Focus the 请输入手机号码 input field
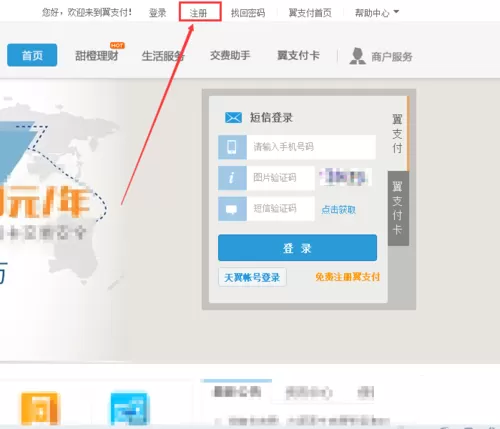500x429 pixels. (311, 147)
